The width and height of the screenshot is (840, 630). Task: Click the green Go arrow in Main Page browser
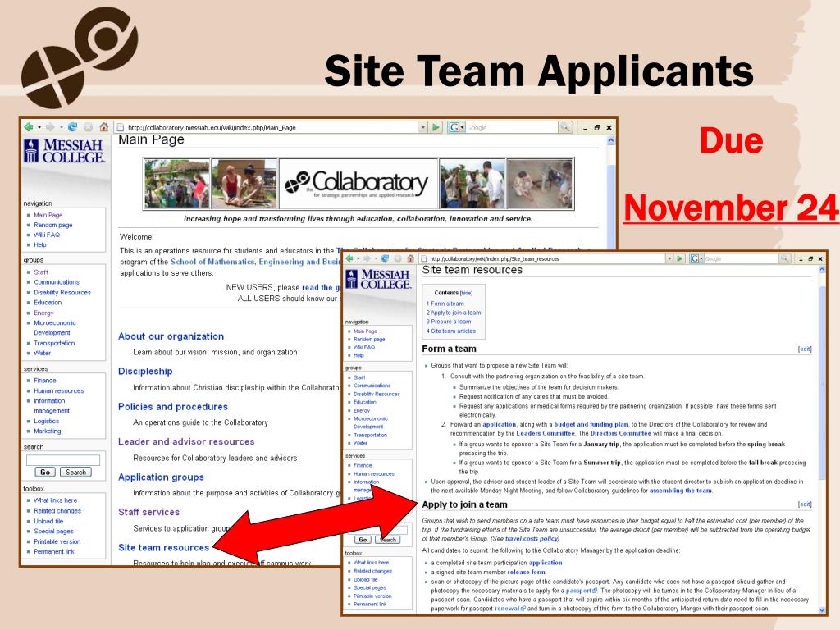coord(436,127)
